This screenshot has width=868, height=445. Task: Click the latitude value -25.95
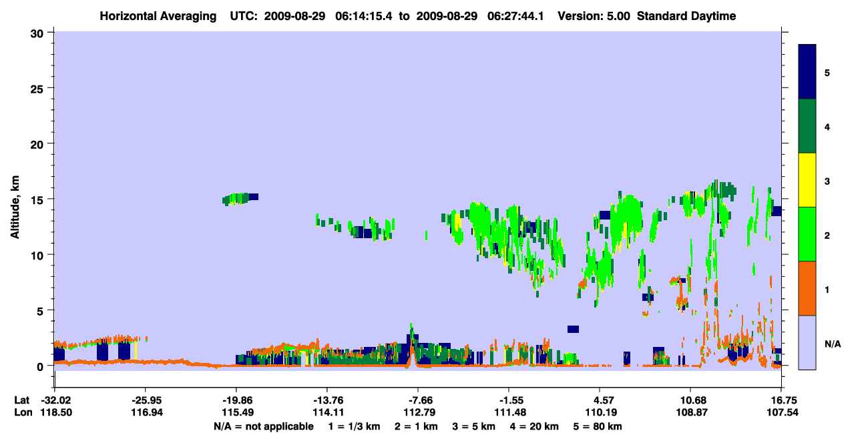tap(145, 400)
